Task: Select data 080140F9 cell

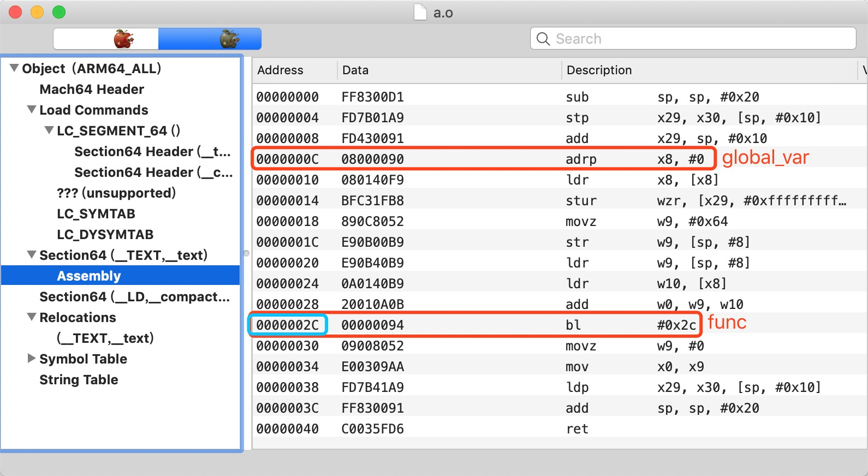Action: point(373,180)
